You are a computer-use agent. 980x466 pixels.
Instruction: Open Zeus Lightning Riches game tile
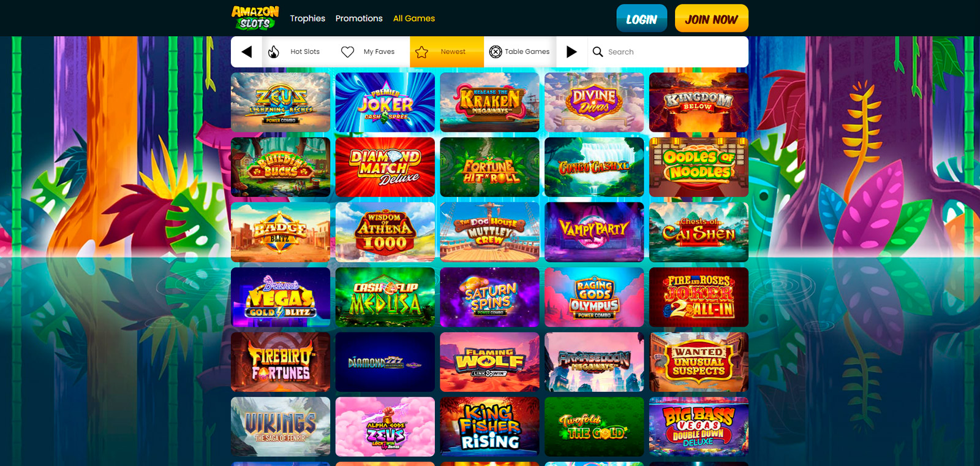click(x=281, y=102)
